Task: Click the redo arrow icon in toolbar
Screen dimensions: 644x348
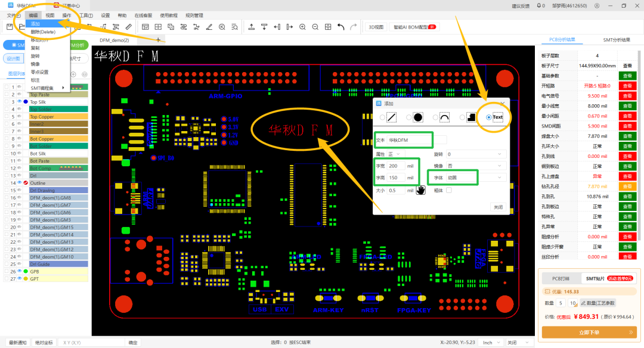Action: tap(353, 27)
